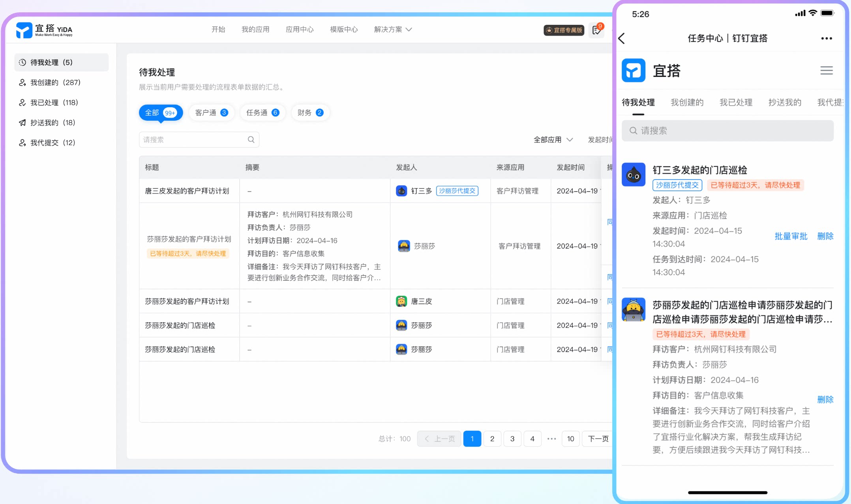Screen dimensions: 851x504
Task: Open the task notification icon with badge
Action: click(x=596, y=30)
